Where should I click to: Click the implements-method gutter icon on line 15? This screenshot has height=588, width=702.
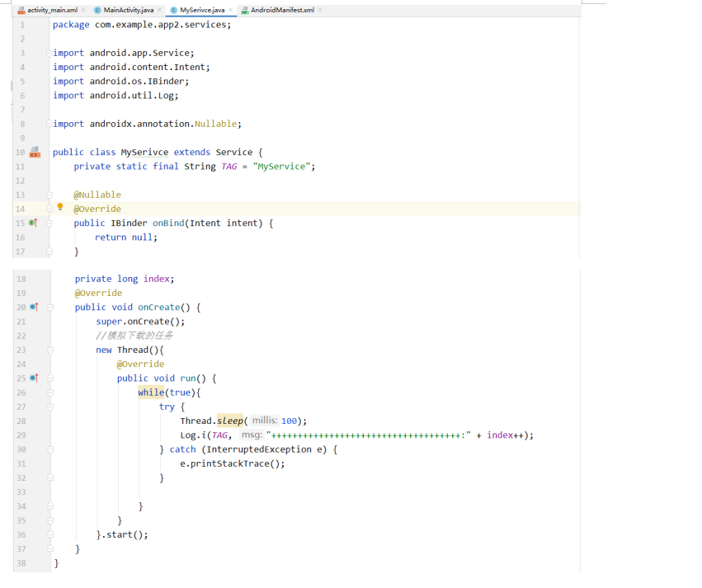[x=33, y=223]
